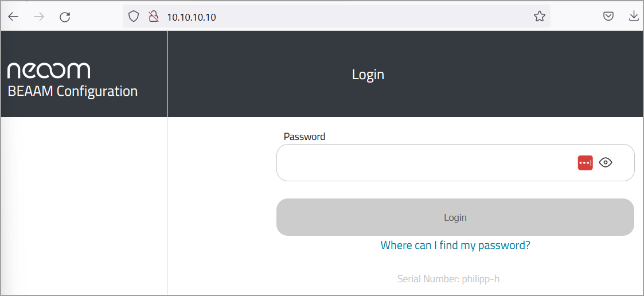Click the neoom logo

(49, 71)
